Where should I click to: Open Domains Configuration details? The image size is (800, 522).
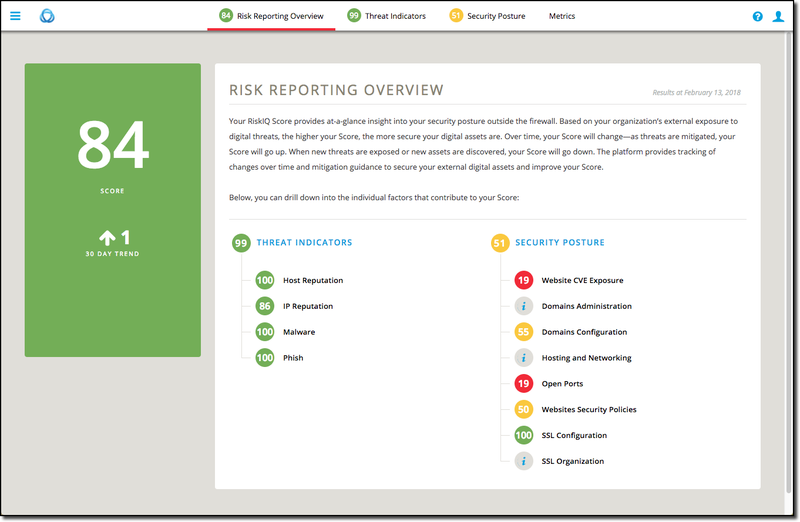pos(584,332)
